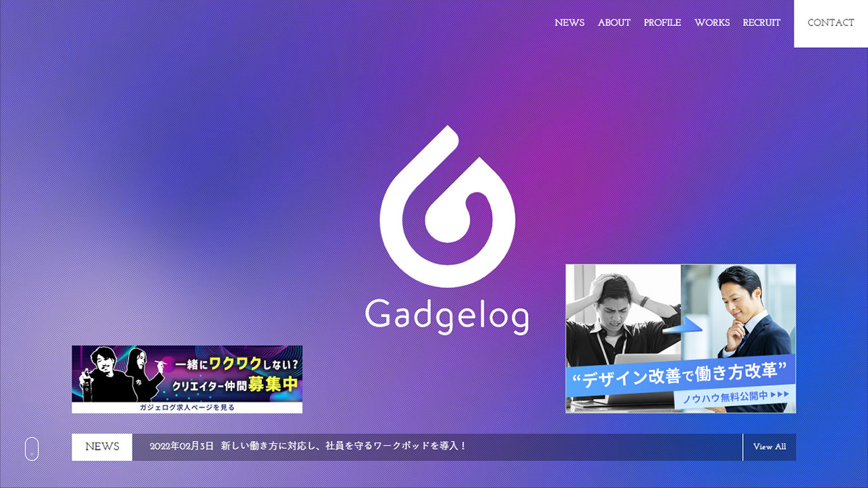Open the NEWS navigation menu item
The height and width of the screenshot is (488, 868).
(569, 23)
